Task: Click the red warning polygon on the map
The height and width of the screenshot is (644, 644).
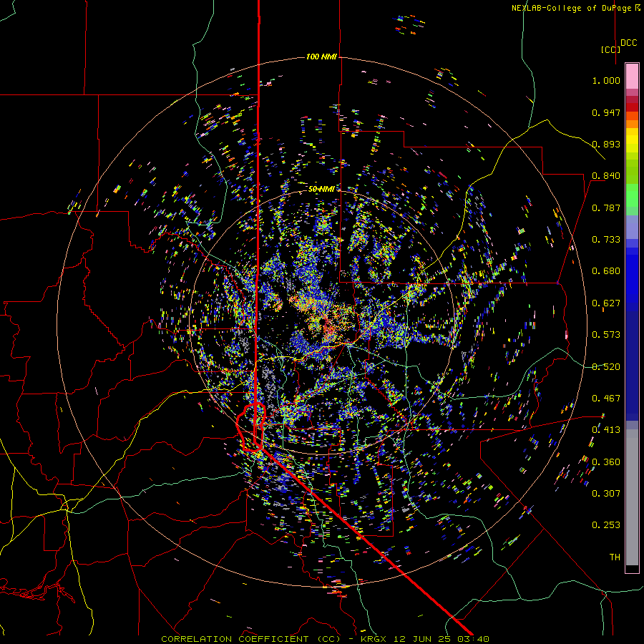Action: click(x=251, y=427)
